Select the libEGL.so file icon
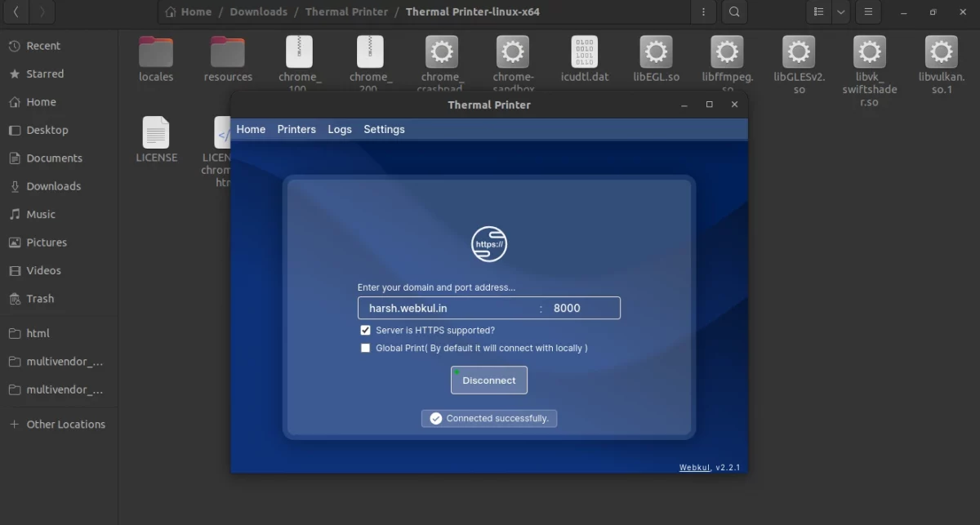The width and height of the screenshot is (980, 525). click(656, 52)
